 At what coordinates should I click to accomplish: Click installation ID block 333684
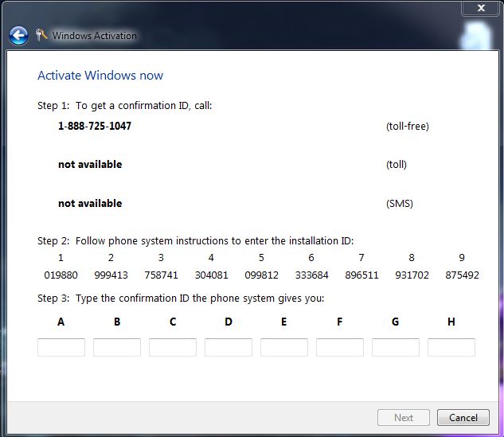pos(311,275)
